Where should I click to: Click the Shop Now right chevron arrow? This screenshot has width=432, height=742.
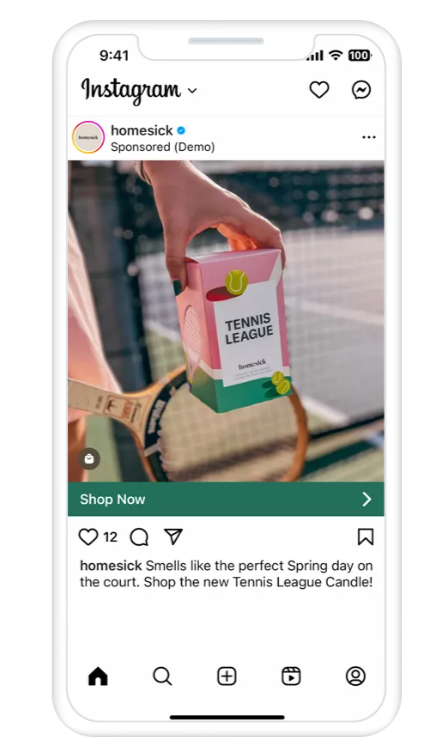(x=367, y=499)
